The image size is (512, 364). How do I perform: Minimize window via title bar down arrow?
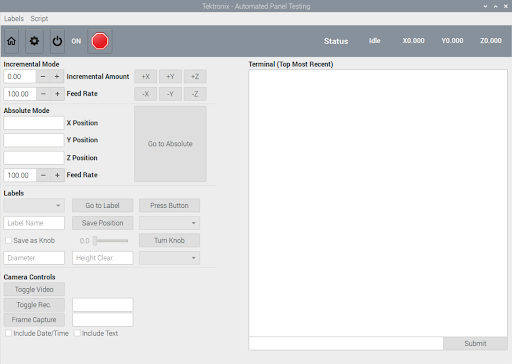[485, 6]
